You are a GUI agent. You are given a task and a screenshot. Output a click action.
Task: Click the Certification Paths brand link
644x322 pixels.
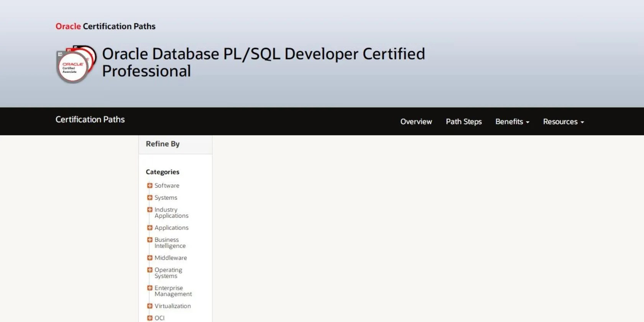coord(90,120)
